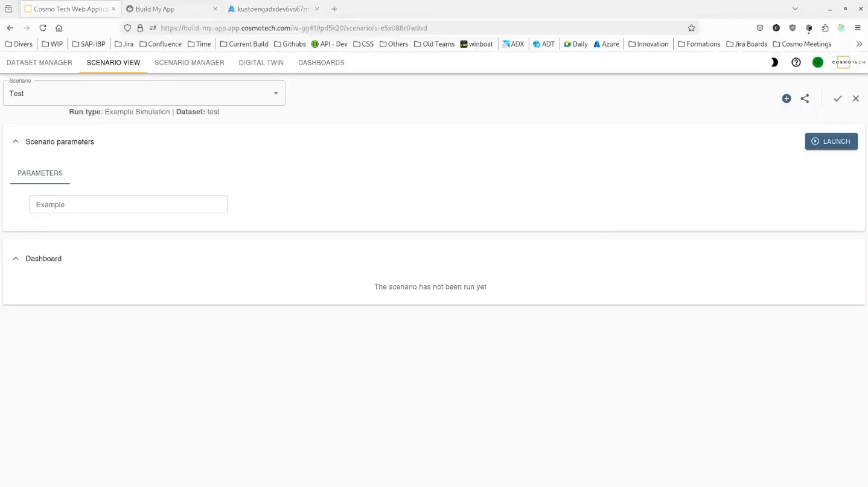Click the green user profile avatar
The width and height of the screenshot is (868, 487).
tap(817, 62)
